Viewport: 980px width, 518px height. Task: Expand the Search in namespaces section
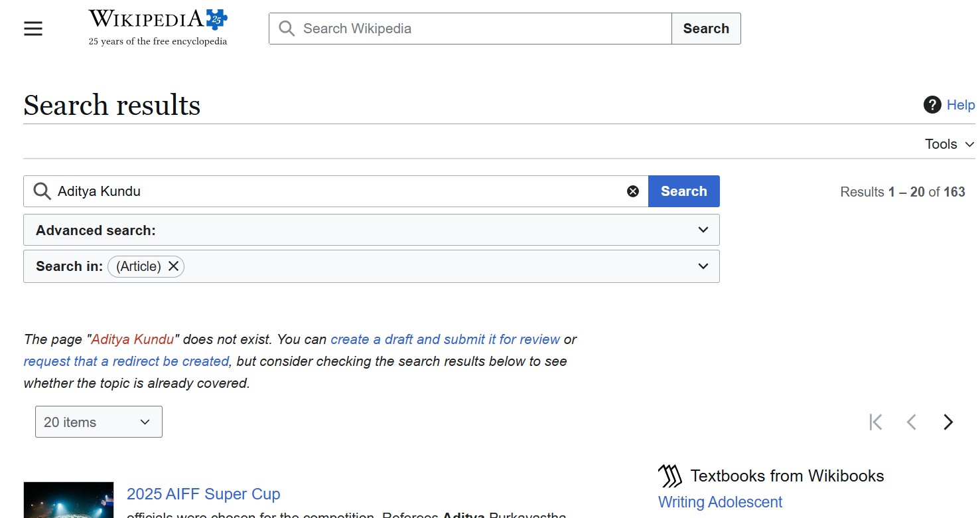click(x=372, y=266)
